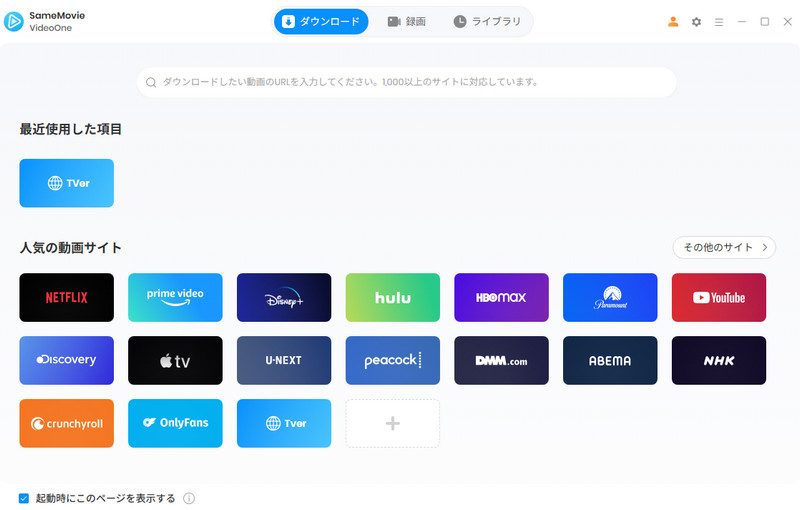Switch to the 録画 tab
Image resolution: width=800 pixels, height=510 pixels.
(407, 21)
